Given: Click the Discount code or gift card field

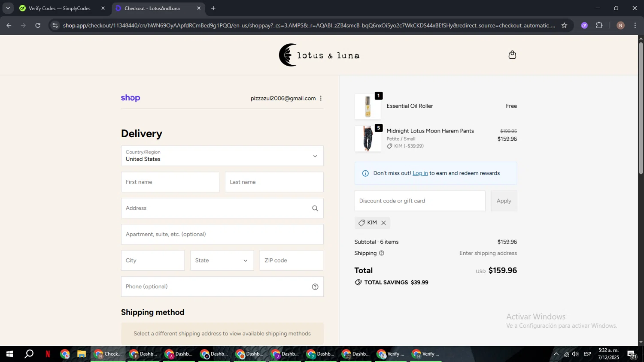Looking at the screenshot, I should click(420, 201).
